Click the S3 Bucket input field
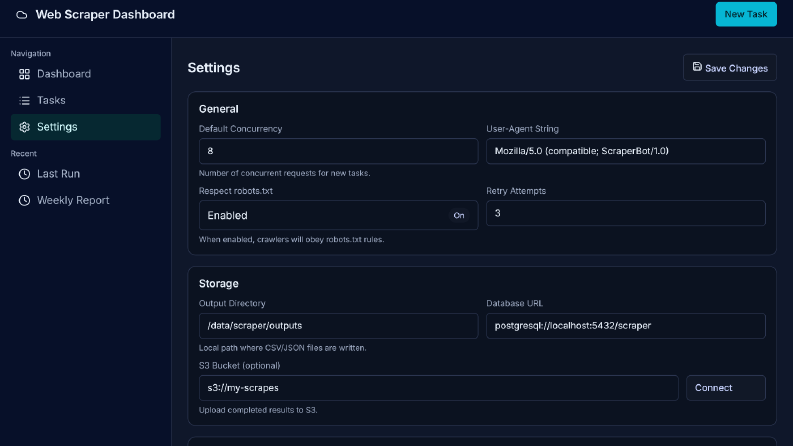This screenshot has height=446, width=793. click(x=438, y=388)
